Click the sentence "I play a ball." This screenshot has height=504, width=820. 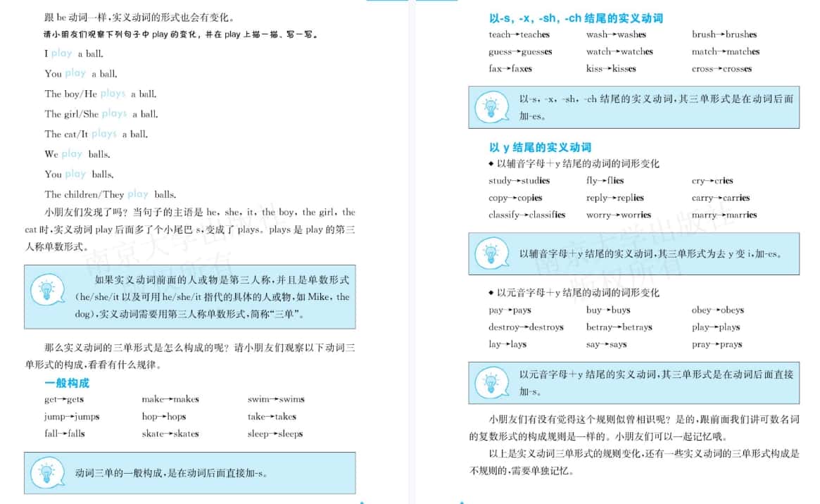click(74, 53)
